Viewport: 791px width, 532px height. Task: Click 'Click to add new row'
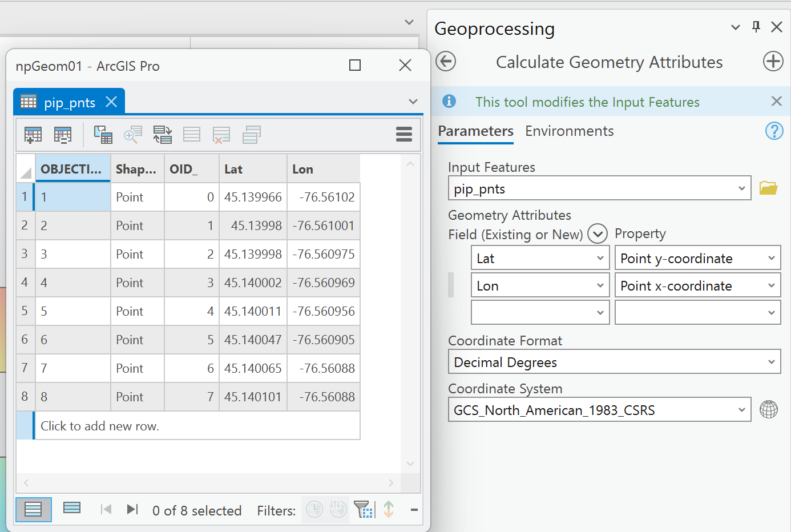tap(100, 426)
